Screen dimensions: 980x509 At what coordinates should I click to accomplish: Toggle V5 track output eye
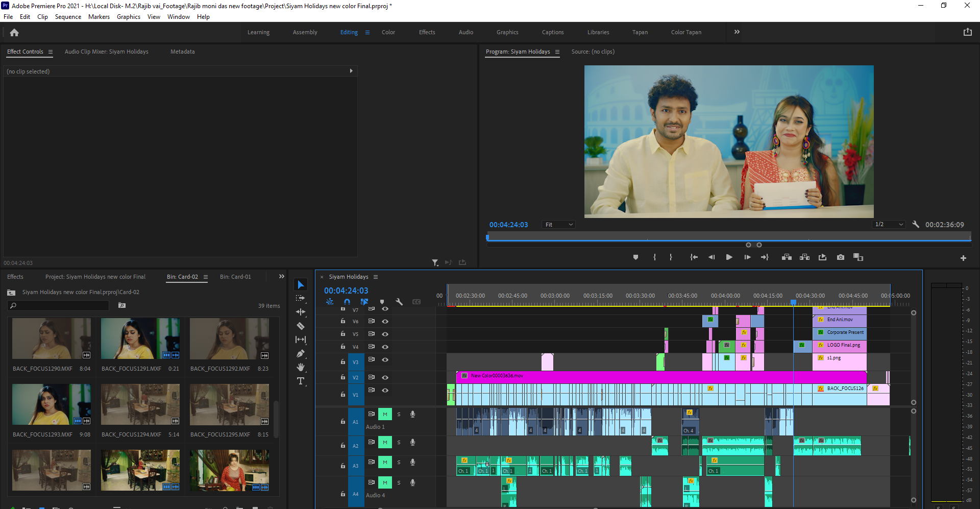pos(385,334)
